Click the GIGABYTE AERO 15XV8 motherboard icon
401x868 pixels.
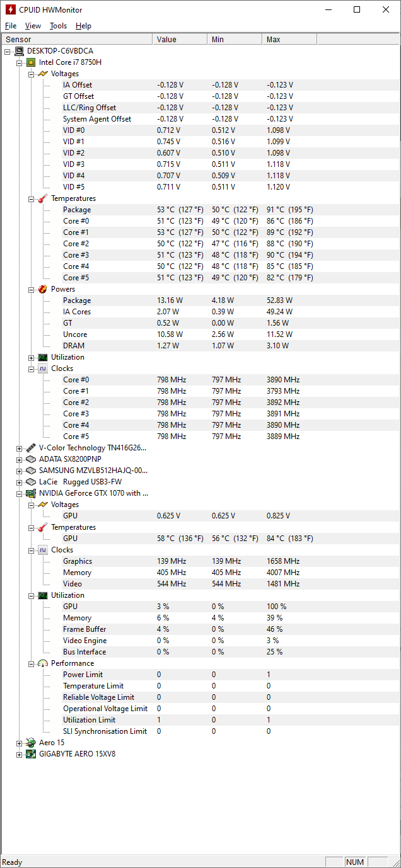31,754
